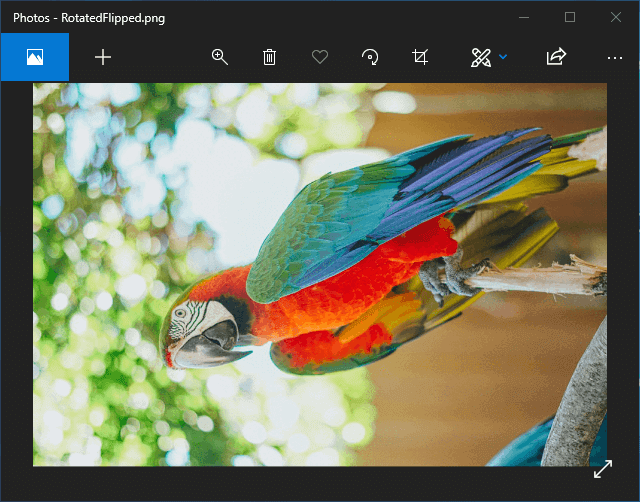Minimize the Photos window
640x502 pixels.
(524, 17)
